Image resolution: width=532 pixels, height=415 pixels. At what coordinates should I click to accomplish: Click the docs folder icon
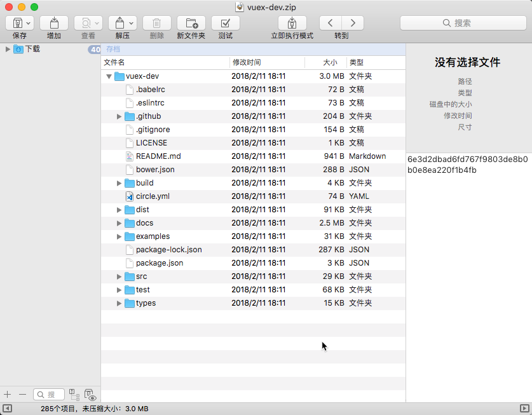click(x=130, y=223)
